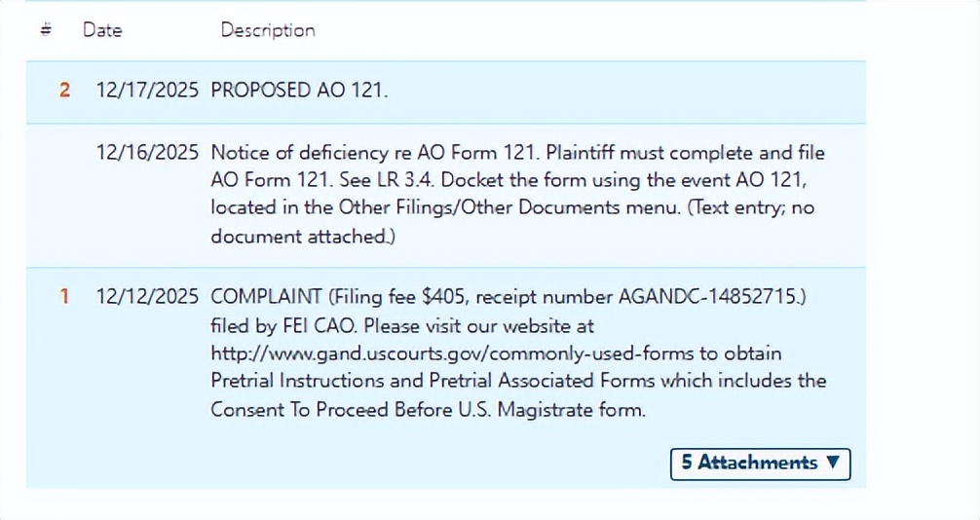Screen dimensions: 980x520
Task: Open the gand.uscourts.gov commonly-used-forms URL
Action: click(x=496, y=353)
